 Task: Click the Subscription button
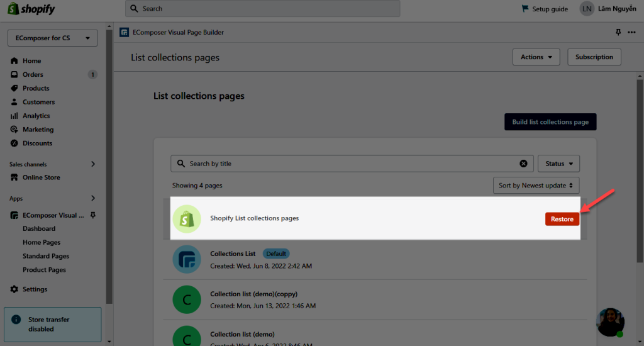pyautogui.click(x=594, y=57)
